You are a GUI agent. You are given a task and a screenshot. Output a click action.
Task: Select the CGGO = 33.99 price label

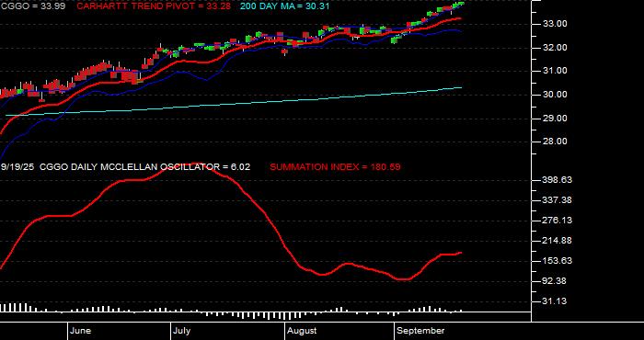32,6
